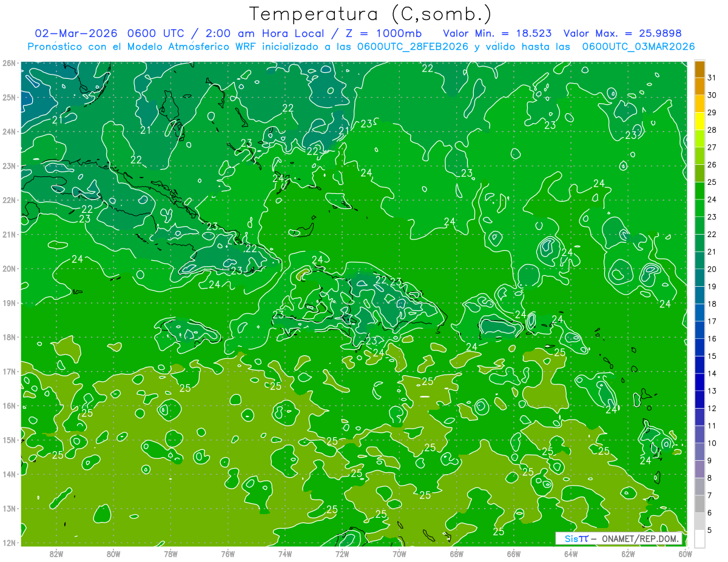This screenshot has height=562, width=728.
Task: Click the '66W' longitude axis label
Action: point(514,554)
